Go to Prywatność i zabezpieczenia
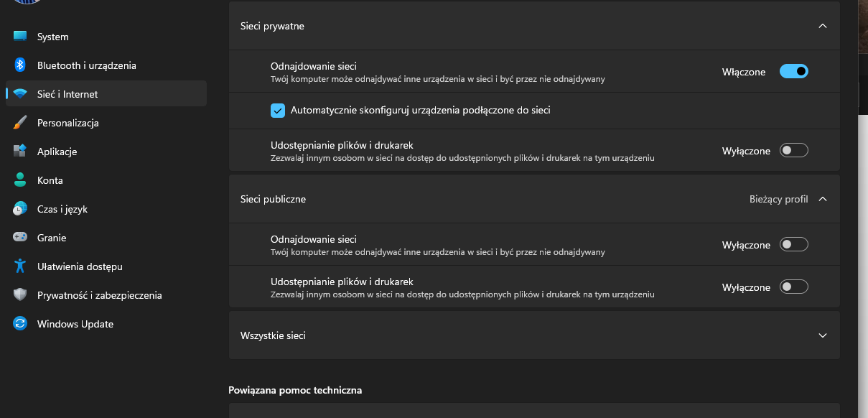The width and height of the screenshot is (868, 418). [99, 295]
